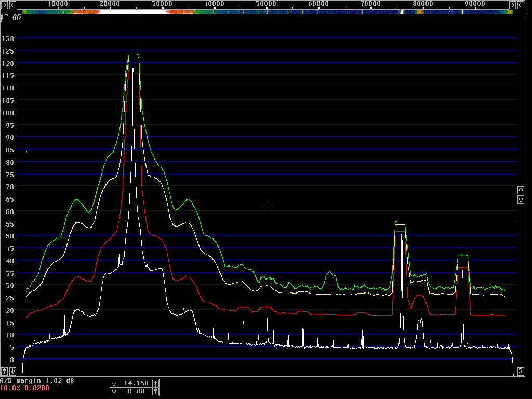Click the up-arrow button at the graph's bottom-left
532x399 pixels.
[4, 371]
